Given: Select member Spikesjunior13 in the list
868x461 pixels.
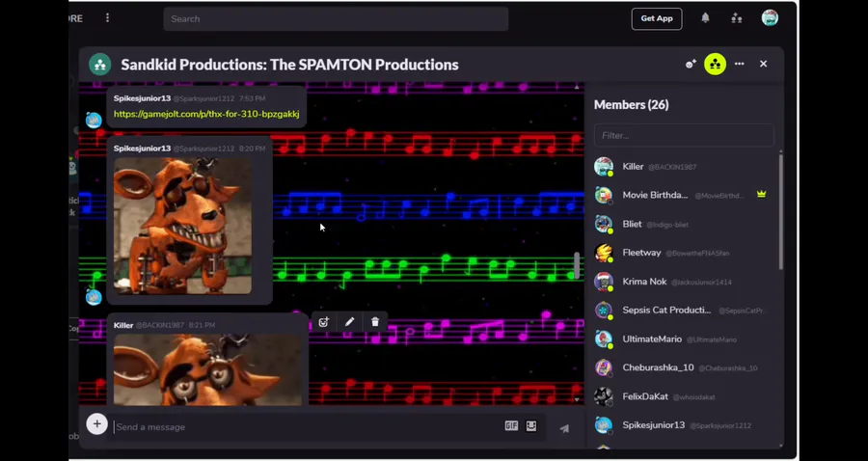Looking at the screenshot, I should coord(684,425).
